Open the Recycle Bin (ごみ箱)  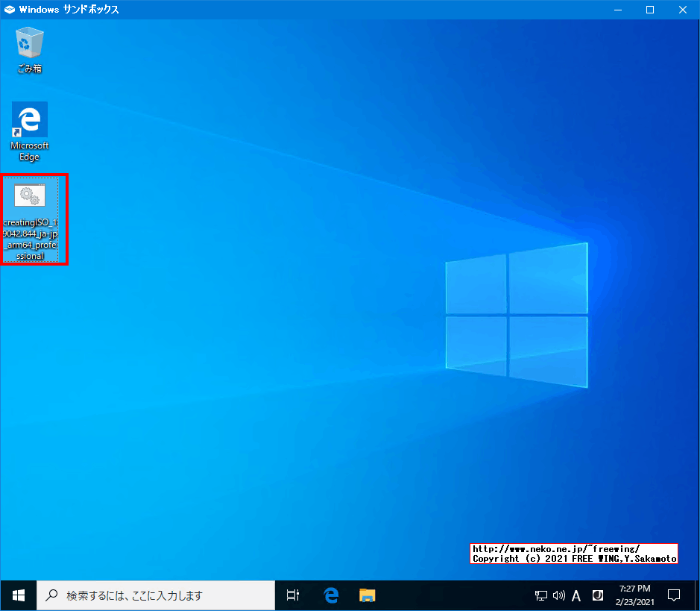click(28, 45)
